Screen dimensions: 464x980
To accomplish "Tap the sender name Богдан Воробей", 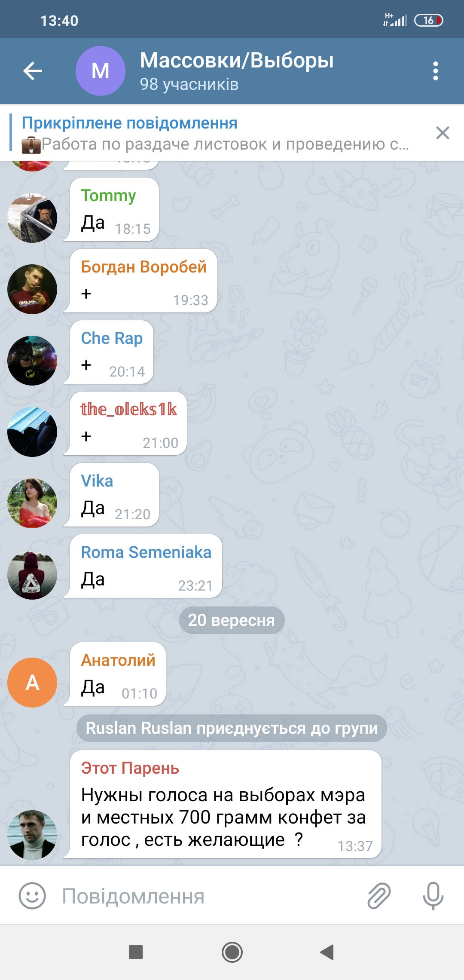I will (143, 267).
